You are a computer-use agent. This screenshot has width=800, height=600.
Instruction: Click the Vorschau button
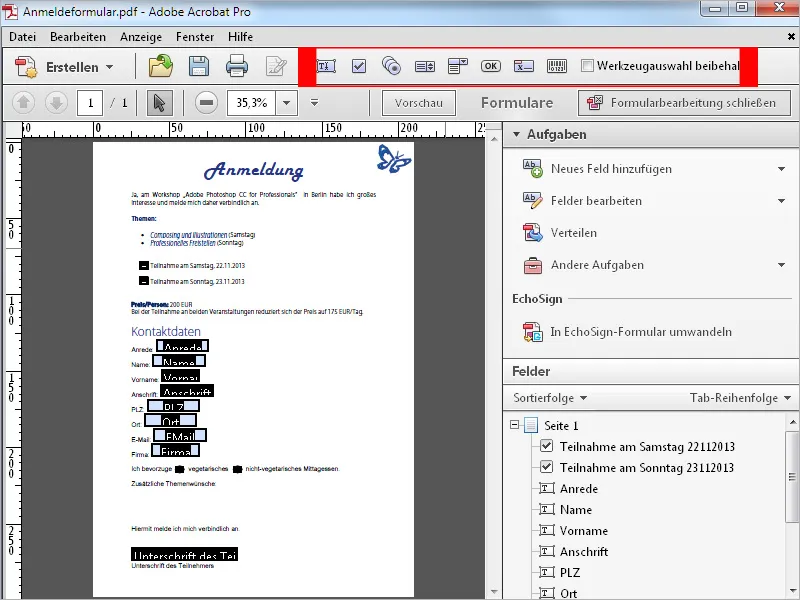(x=419, y=103)
